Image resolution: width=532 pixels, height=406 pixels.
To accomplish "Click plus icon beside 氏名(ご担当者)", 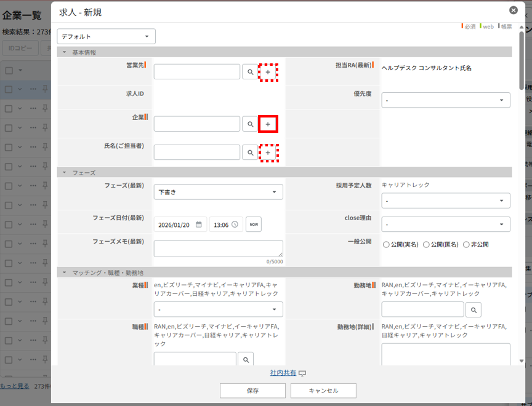I will click(268, 153).
